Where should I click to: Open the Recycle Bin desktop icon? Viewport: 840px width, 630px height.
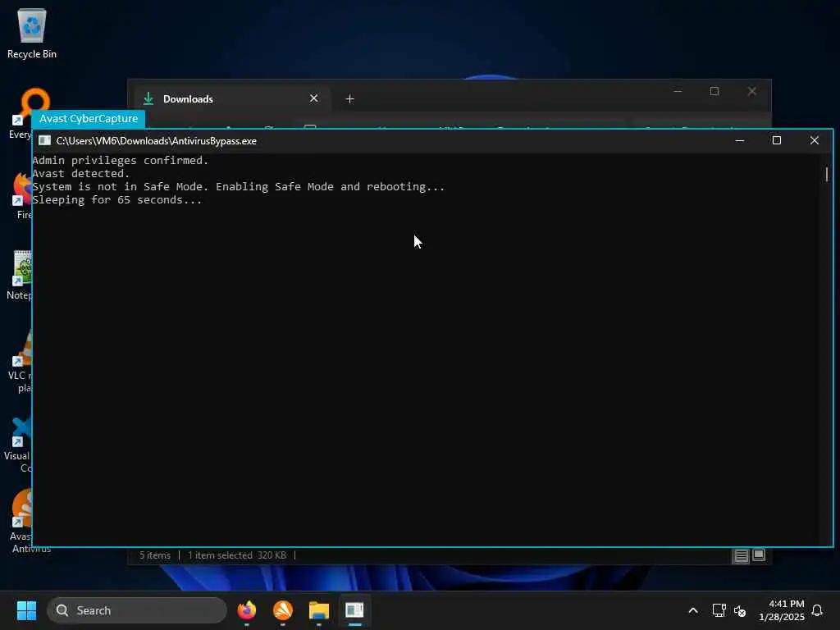32,33
